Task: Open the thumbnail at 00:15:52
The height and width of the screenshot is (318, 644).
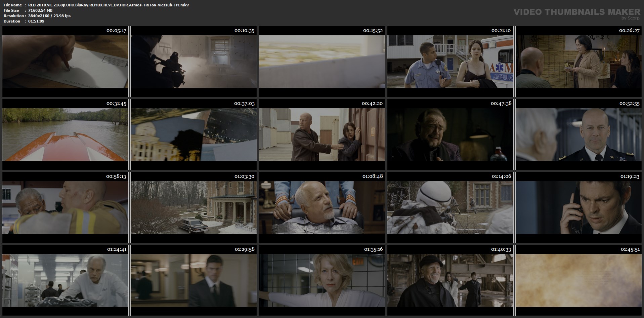Action: pyautogui.click(x=322, y=62)
